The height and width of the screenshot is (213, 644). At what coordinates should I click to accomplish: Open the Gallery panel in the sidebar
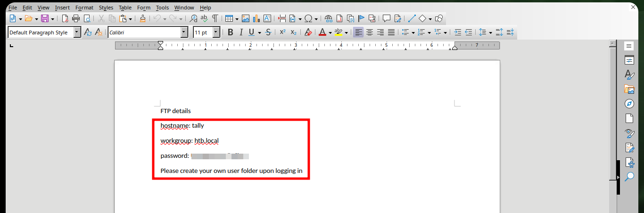[x=629, y=89]
